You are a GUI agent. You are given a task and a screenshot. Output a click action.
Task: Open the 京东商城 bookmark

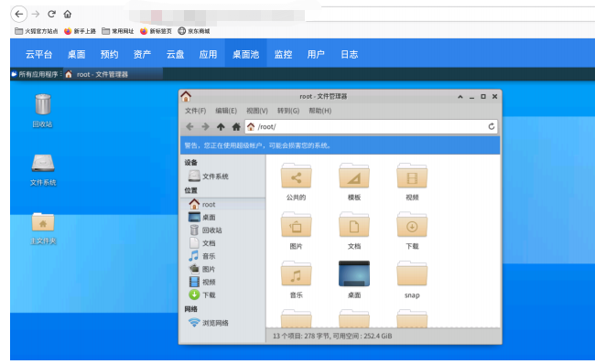point(194,31)
